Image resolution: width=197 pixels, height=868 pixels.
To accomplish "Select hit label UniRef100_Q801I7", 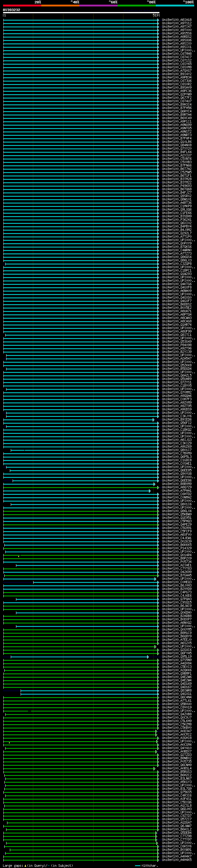I will click(177, 450).
